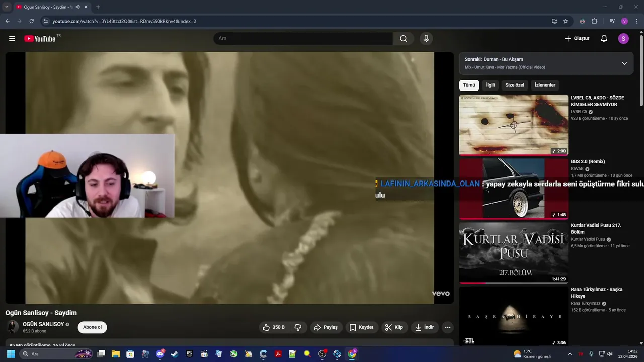Open the media control music-note icon in Chrome

pos(612,21)
